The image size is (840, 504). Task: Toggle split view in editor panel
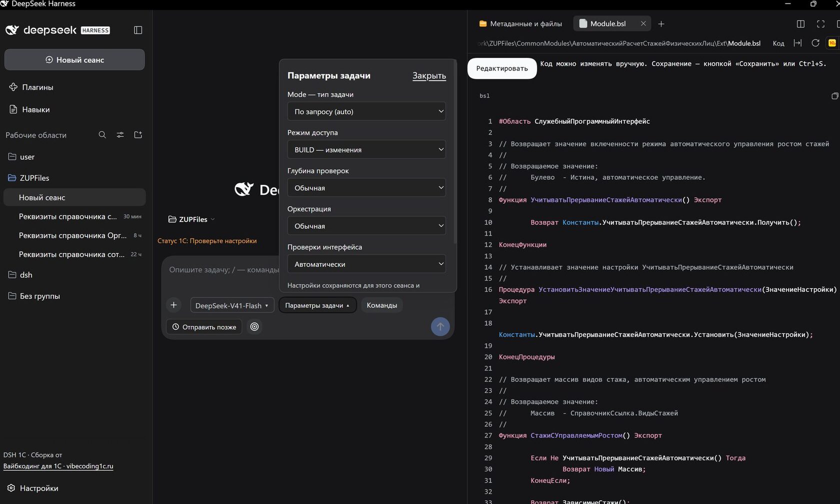coord(800,23)
